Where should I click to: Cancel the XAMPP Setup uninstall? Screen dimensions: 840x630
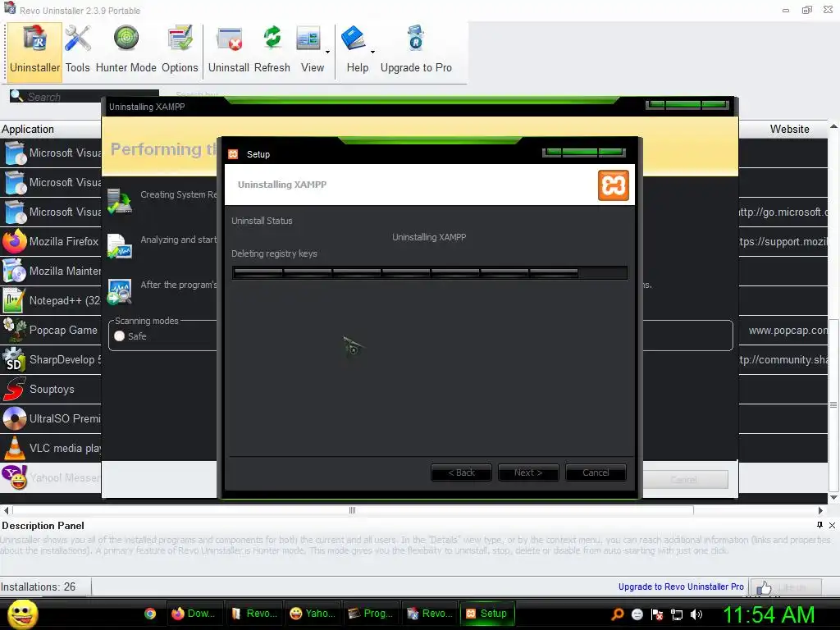click(596, 472)
